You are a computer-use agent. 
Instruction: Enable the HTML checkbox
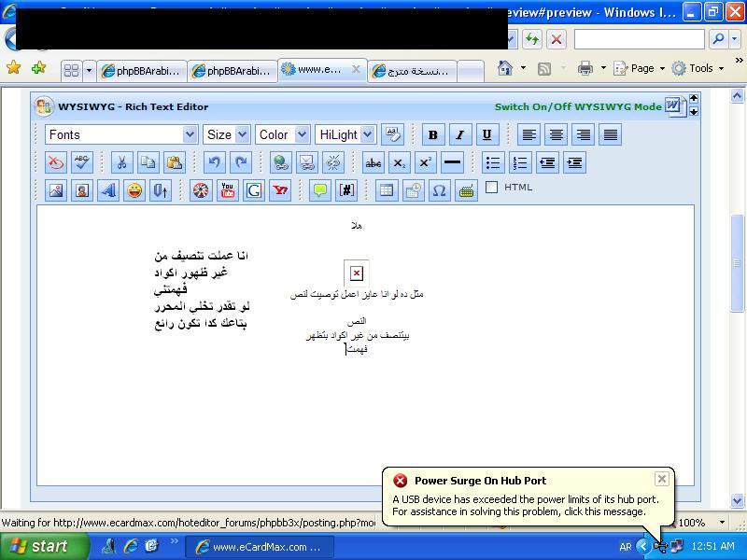click(x=492, y=188)
